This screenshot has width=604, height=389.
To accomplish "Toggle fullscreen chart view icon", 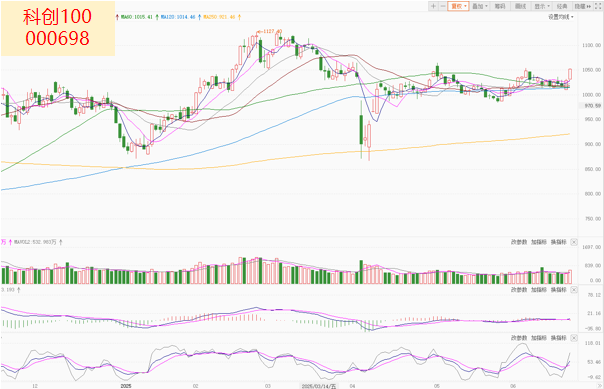I will tap(598, 6).
